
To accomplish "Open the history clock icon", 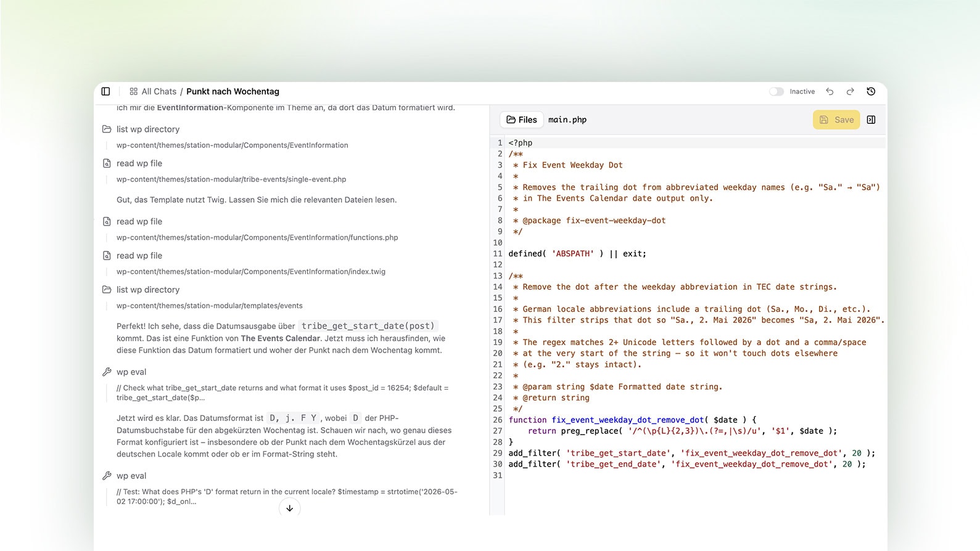I will coord(871,91).
